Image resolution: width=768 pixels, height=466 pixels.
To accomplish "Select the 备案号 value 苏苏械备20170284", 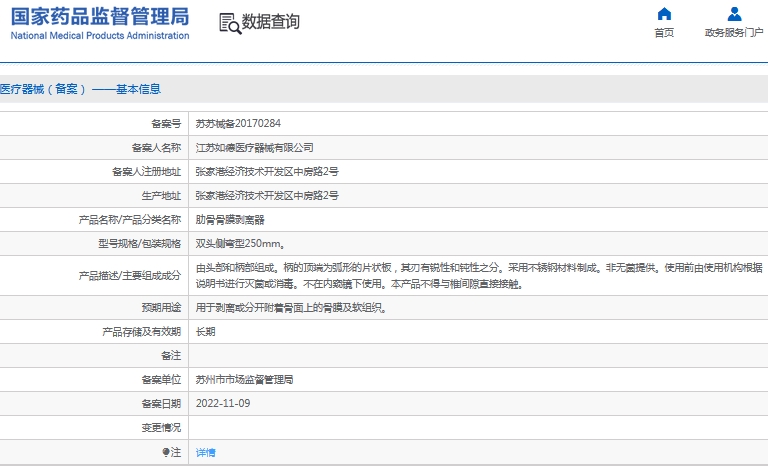I will tap(238, 123).
